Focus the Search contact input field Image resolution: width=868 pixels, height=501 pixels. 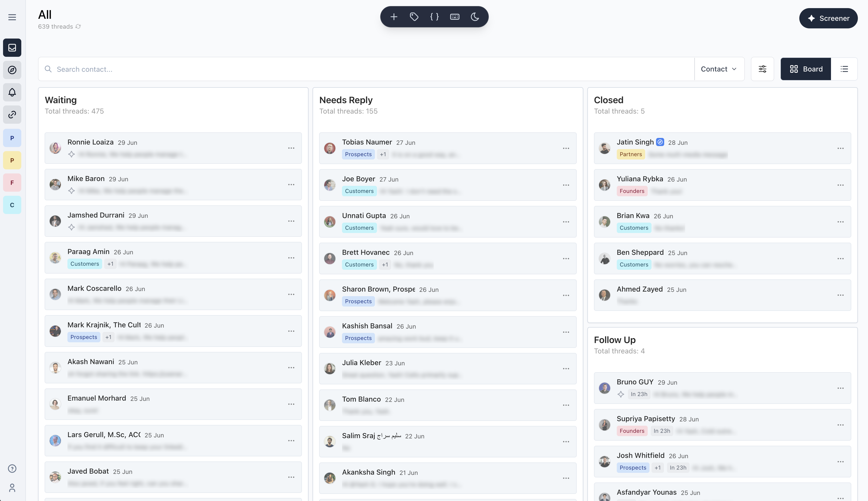(x=366, y=69)
